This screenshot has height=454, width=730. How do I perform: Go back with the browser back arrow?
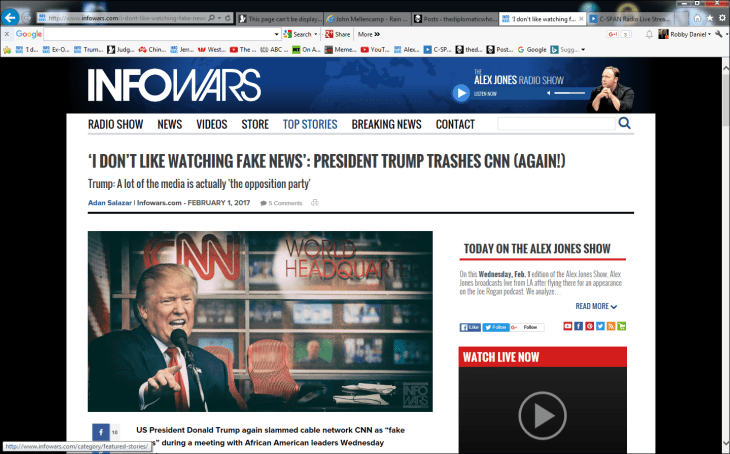pos(10,18)
